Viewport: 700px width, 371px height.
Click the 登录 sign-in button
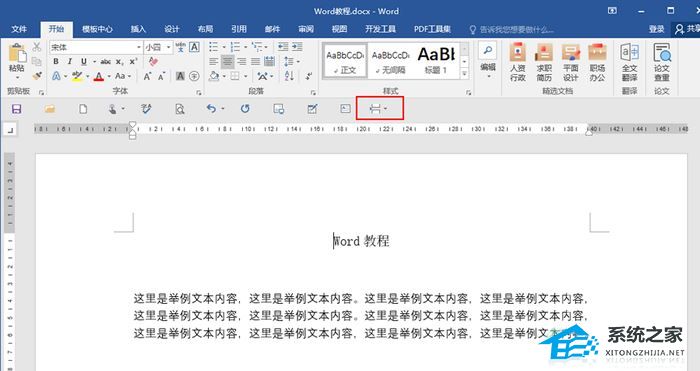[656, 29]
